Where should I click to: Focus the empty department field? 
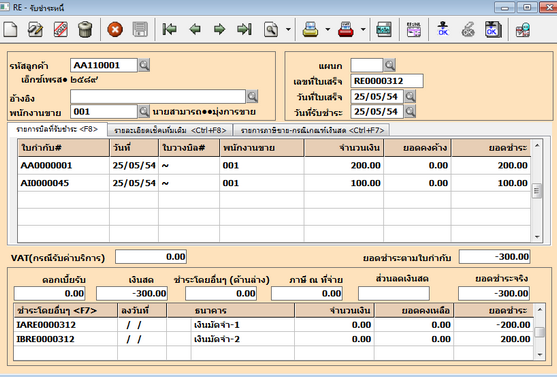click(x=367, y=65)
